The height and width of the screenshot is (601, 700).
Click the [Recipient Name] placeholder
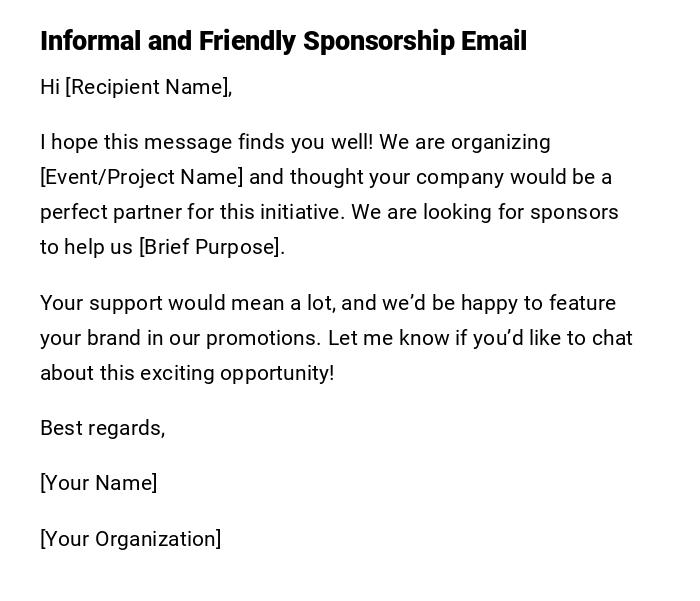point(146,87)
